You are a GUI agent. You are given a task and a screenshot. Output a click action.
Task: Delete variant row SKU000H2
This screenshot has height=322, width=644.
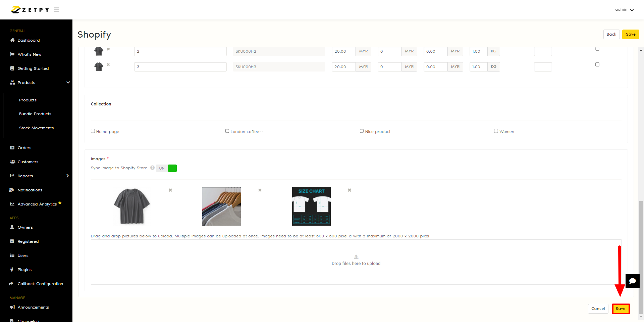(x=108, y=49)
